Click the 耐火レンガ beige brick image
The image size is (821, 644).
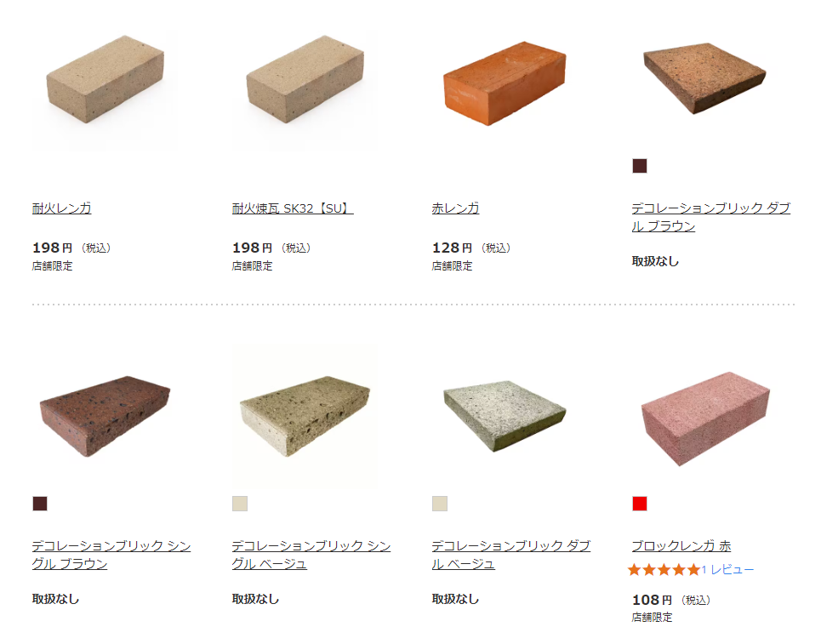105,80
